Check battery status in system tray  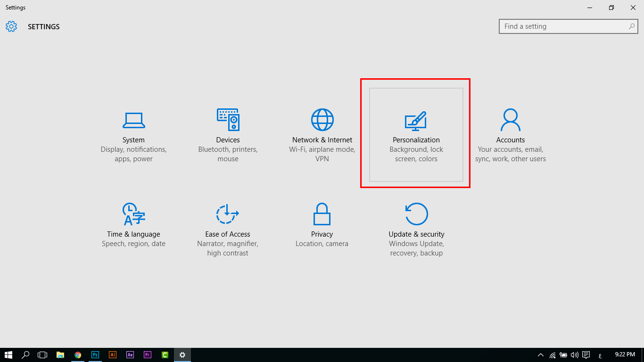[x=563, y=355]
